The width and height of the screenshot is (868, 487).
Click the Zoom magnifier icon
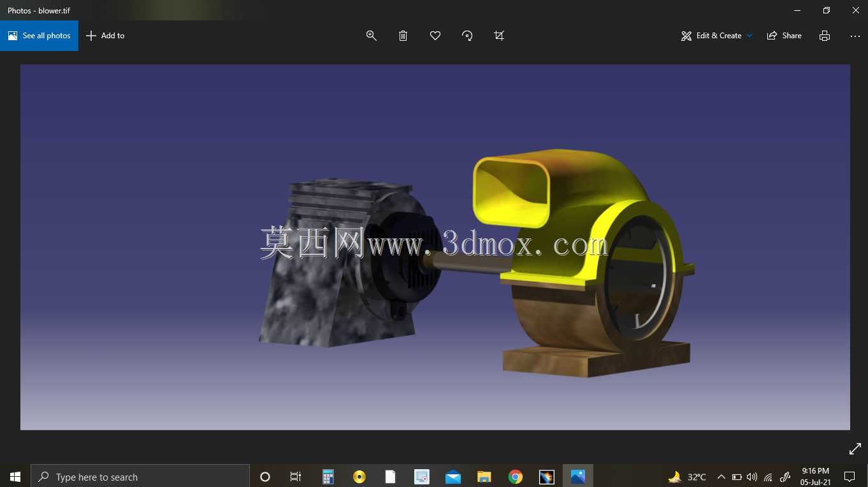tap(372, 36)
